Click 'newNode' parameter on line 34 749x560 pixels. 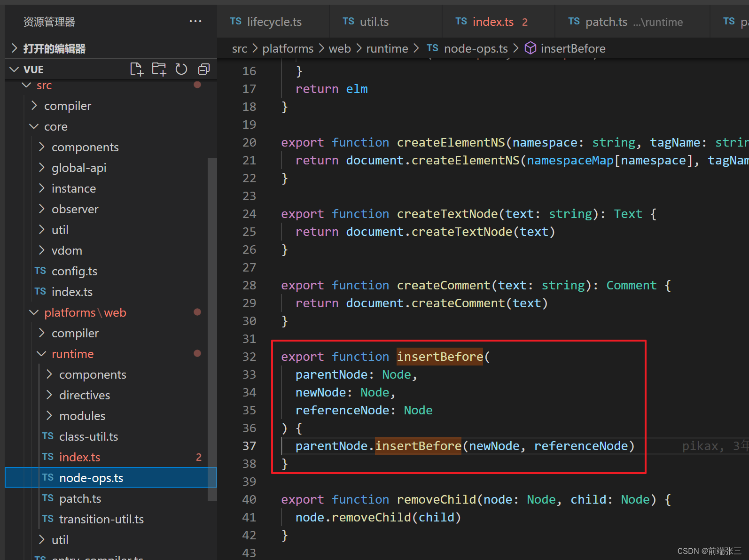(320, 392)
